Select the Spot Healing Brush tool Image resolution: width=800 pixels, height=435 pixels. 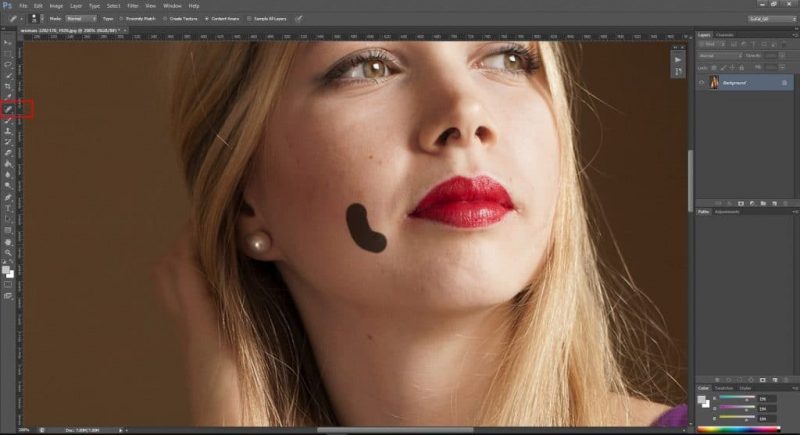(x=8, y=109)
